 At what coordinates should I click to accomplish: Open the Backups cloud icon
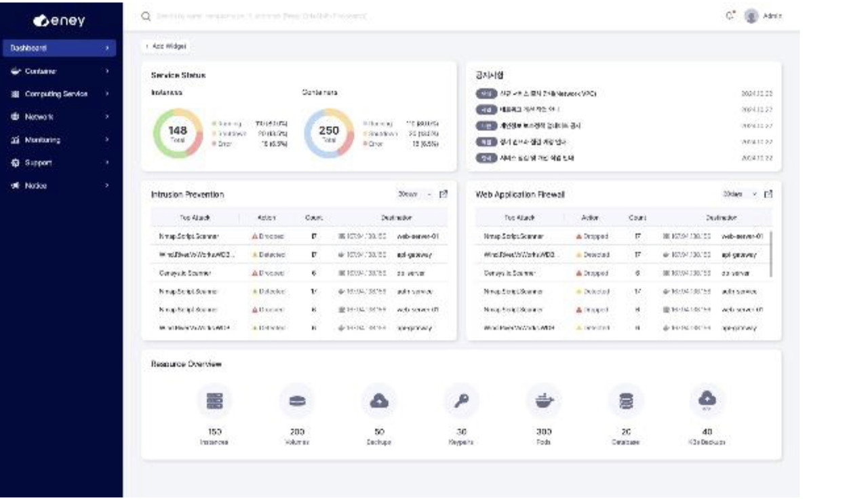pos(379,401)
